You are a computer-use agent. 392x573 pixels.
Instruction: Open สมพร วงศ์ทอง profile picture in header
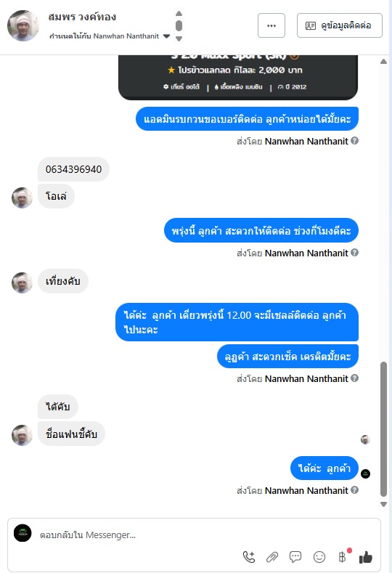coord(23,25)
